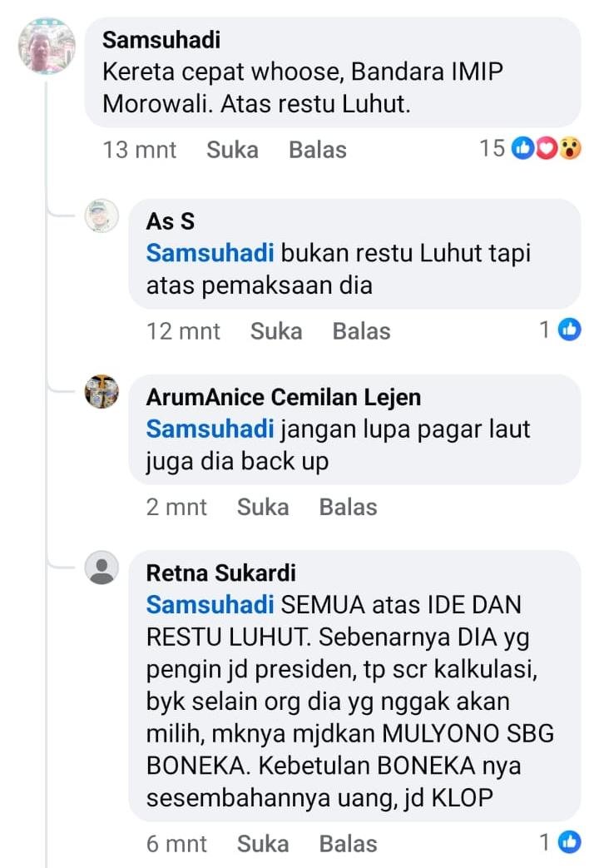Open Retna Sukardi's profile name
This screenshot has width=599, height=868.
220,573
